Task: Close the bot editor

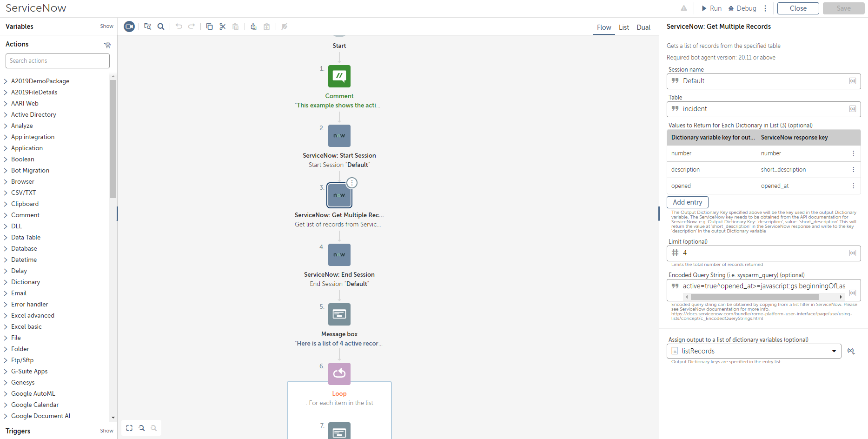Action: coord(798,8)
